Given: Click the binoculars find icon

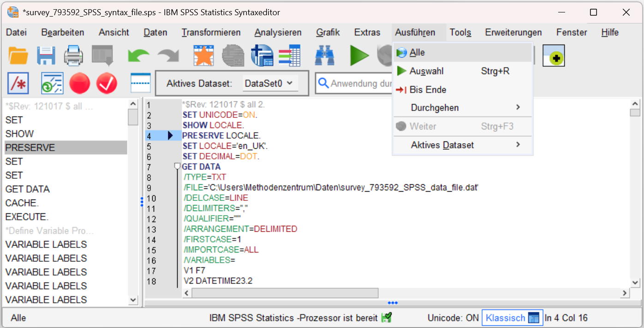Looking at the screenshot, I should tap(325, 56).
